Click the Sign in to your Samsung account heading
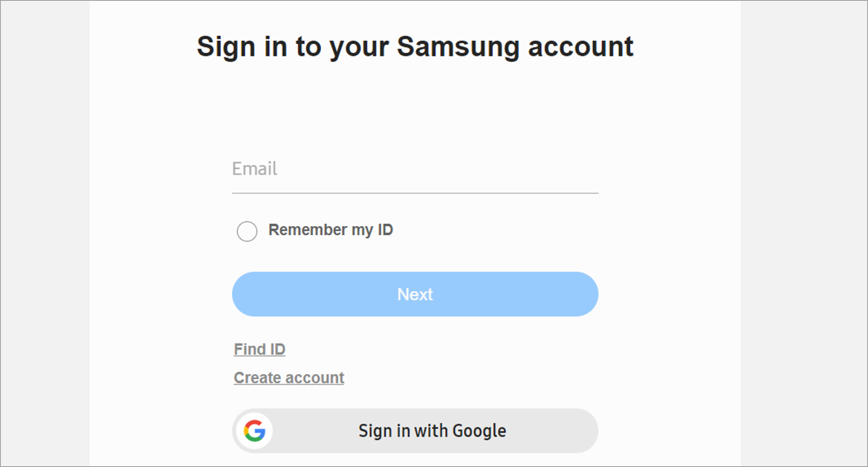The image size is (868, 467). tap(415, 46)
